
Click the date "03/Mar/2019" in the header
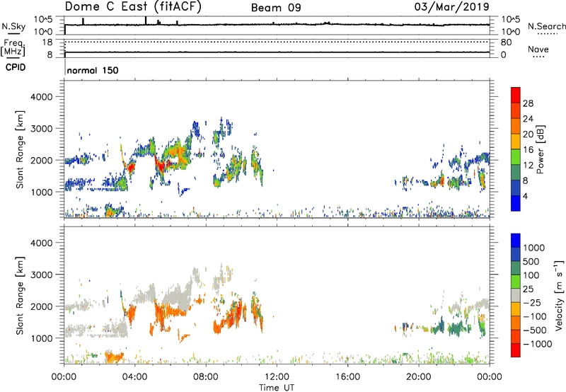pos(452,7)
